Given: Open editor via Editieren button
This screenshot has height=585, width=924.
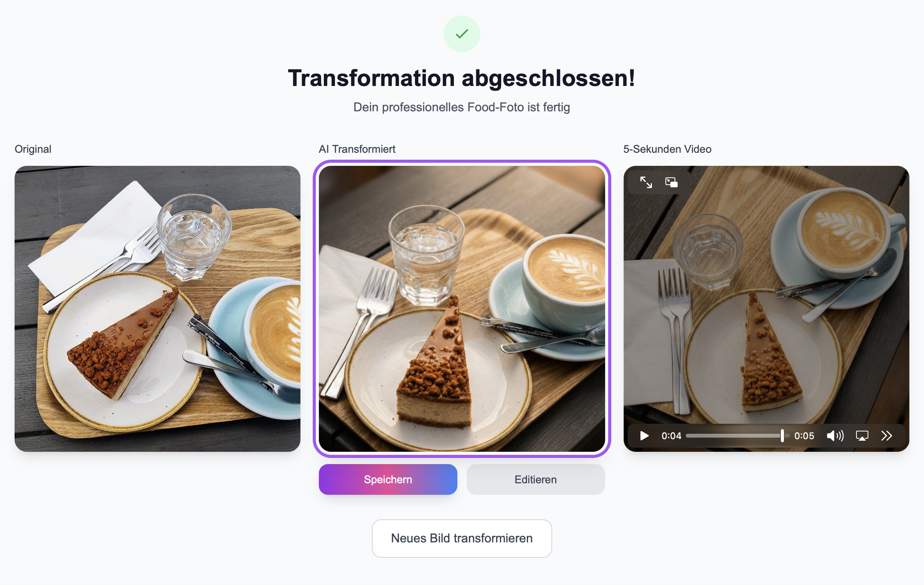Looking at the screenshot, I should (x=536, y=479).
